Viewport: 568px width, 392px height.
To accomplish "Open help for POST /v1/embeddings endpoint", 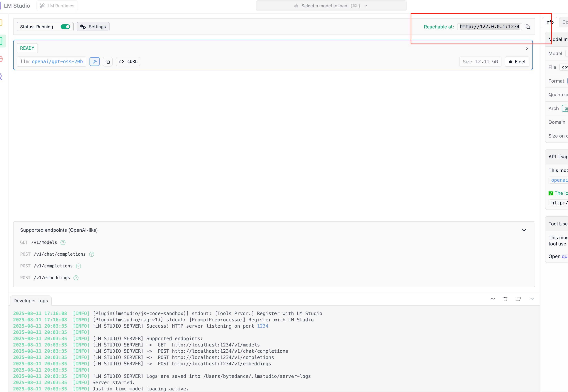I will click(x=76, y=278).
